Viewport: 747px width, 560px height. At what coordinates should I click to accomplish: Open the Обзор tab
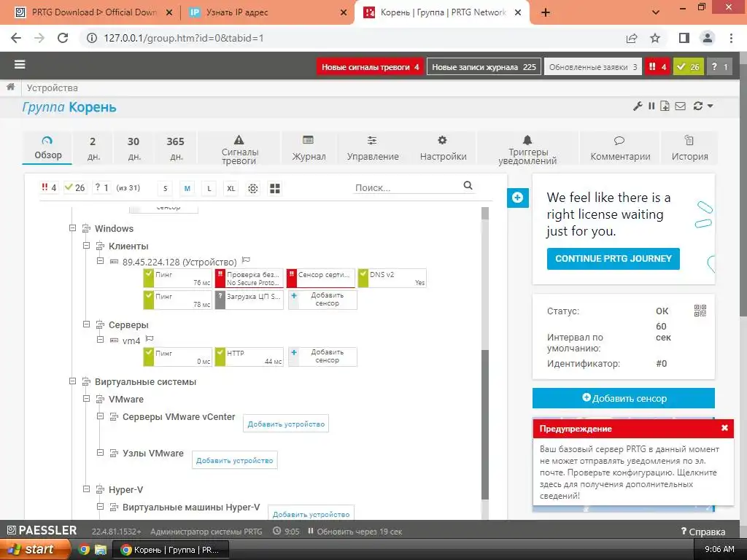pyautogui.click(x=47, y=148)
